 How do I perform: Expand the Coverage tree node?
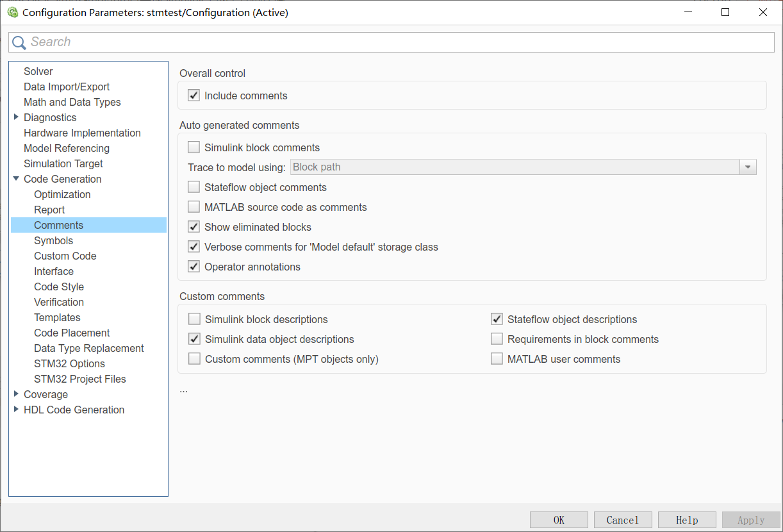pyautogui.click(x=16, y=394)
